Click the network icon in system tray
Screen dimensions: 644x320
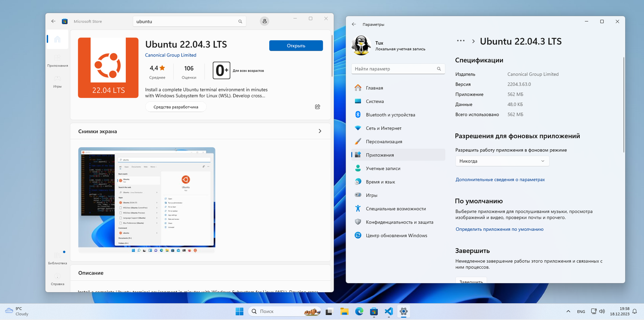click(x=594, y=311)
